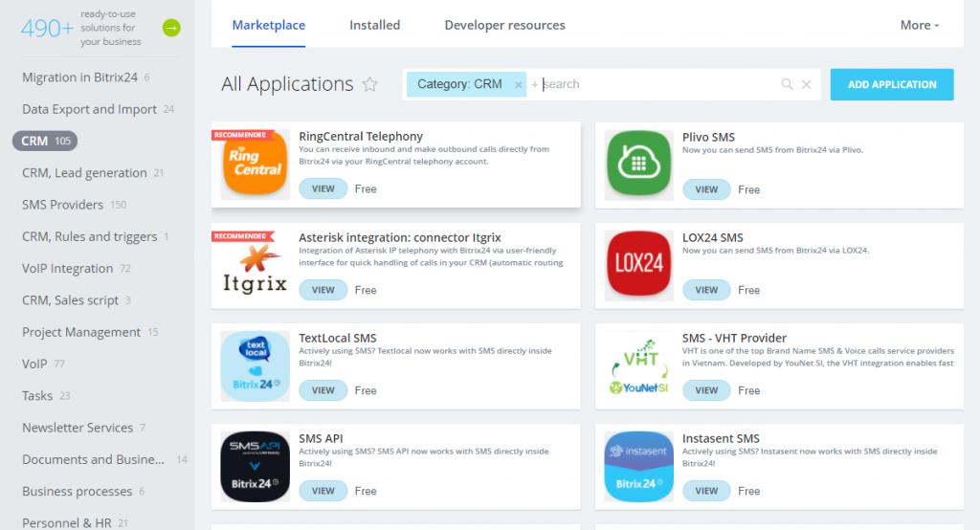View the TextLocal SMS app

(x=323, y=390)
